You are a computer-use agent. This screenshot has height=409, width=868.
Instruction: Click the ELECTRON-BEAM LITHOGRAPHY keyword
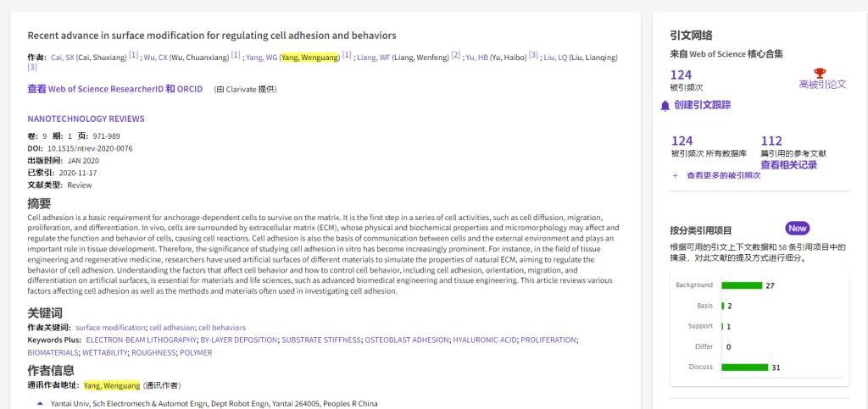pos(131,340)
